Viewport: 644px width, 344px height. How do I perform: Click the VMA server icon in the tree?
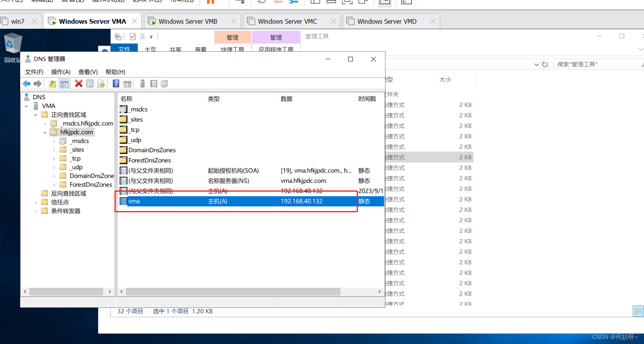tap(36, 106)
